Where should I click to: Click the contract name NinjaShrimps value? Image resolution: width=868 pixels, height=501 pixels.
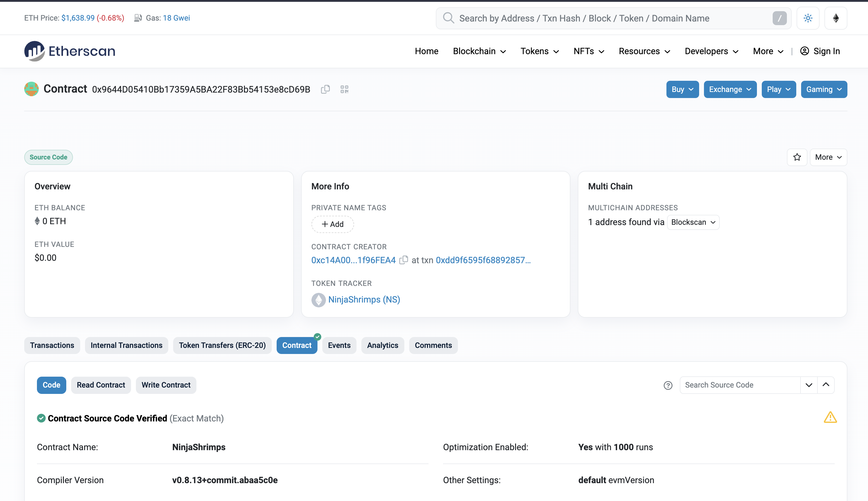pos(199,447)
